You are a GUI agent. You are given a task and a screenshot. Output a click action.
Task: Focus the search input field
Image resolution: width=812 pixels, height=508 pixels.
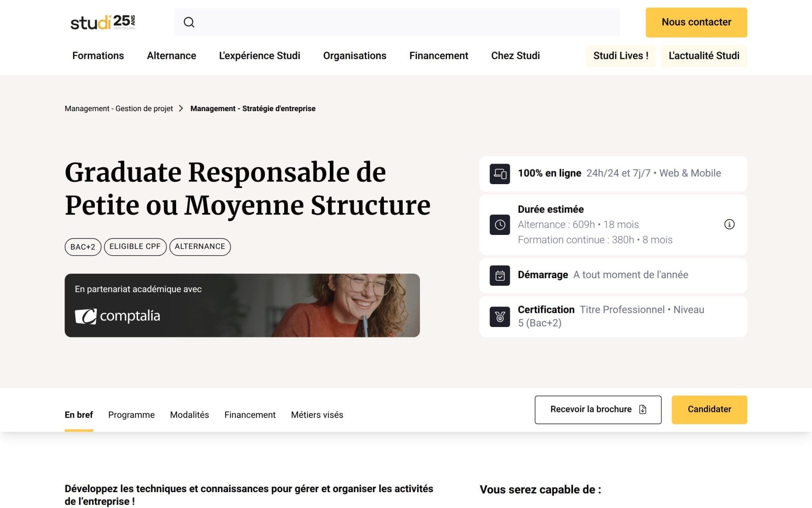(397, 22)
